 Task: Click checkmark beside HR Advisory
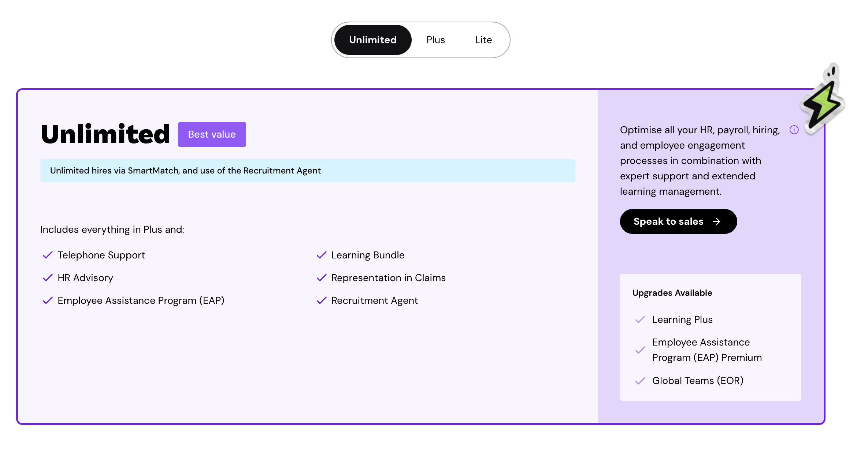[48, 278]
